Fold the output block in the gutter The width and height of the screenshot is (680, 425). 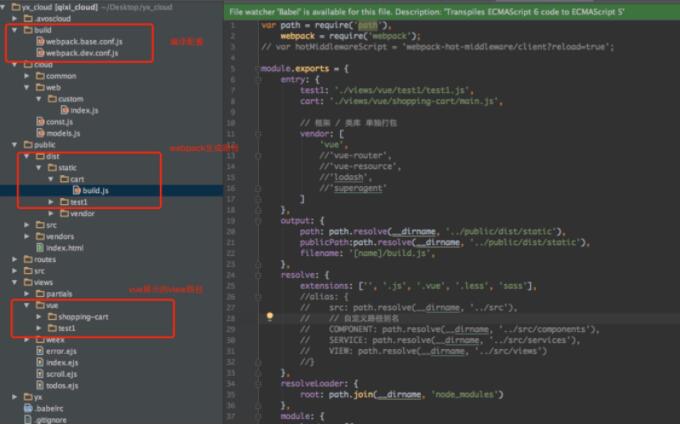tap(258, 221)
